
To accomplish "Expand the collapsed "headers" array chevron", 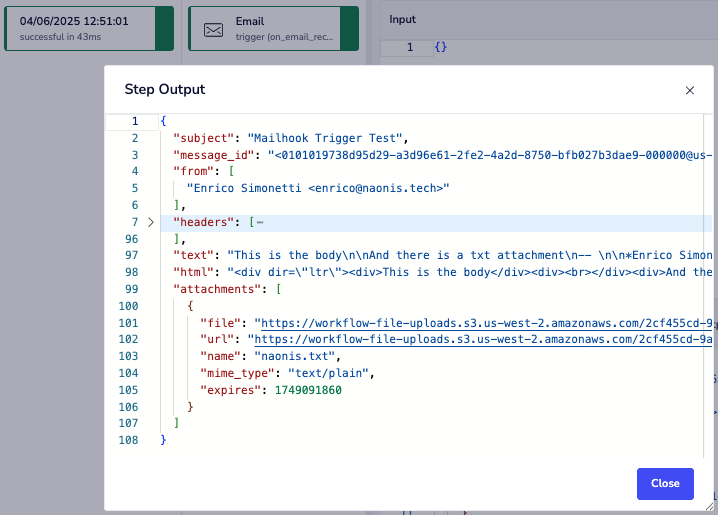I will coord(151,222).
